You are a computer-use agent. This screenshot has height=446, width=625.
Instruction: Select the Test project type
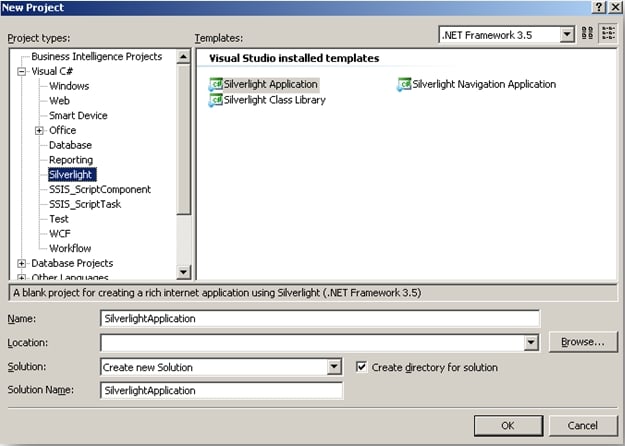point(59,219)
